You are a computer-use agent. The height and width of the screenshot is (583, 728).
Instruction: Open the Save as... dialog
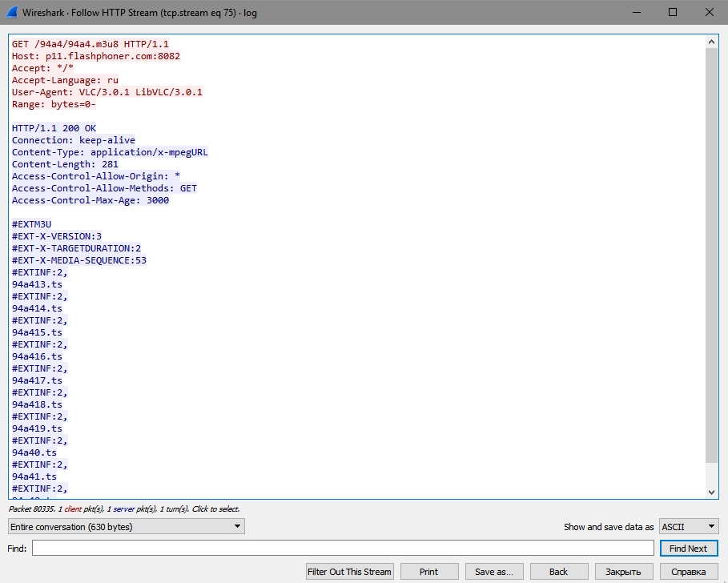pyautogui.click(x=493, y=572)
